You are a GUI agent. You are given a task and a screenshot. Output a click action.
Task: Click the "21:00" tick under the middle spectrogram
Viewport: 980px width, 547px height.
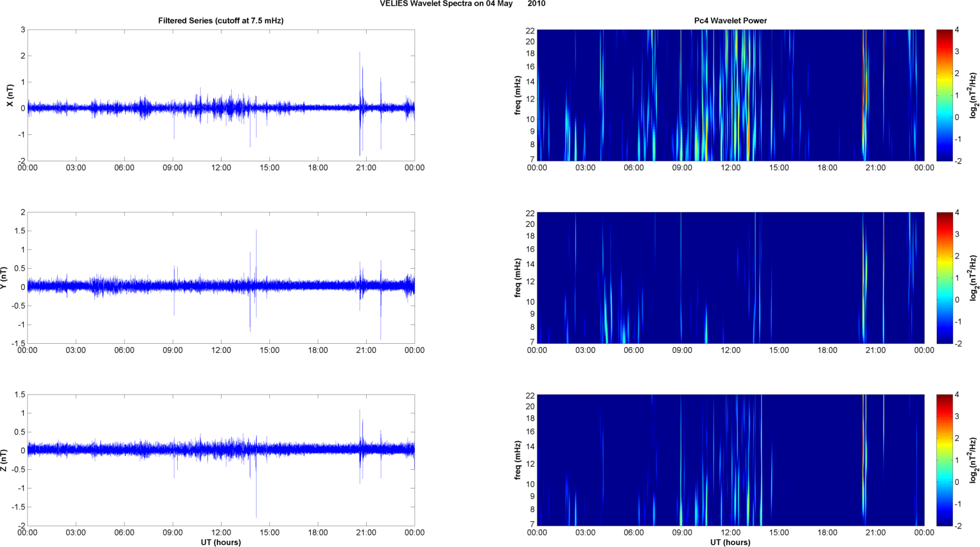(x=875, y=350)
